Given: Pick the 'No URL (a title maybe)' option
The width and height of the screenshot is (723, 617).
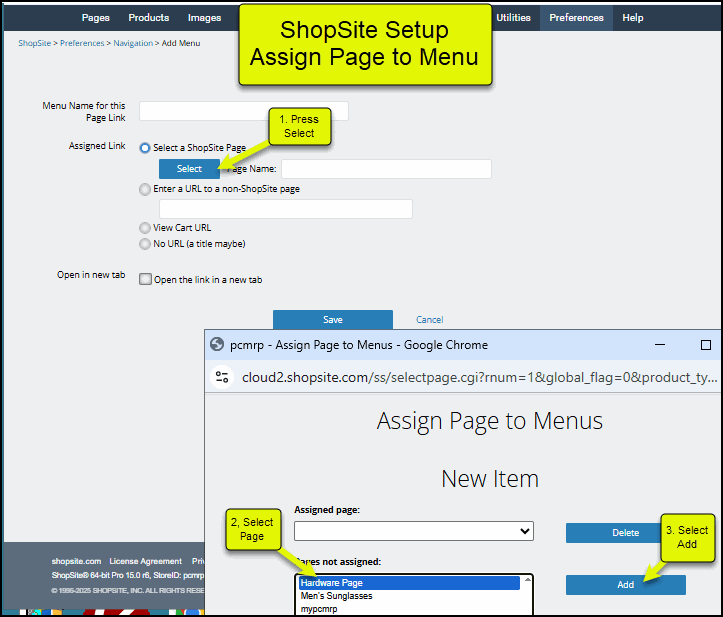Looking at the screenshot, I should point(146,244).
